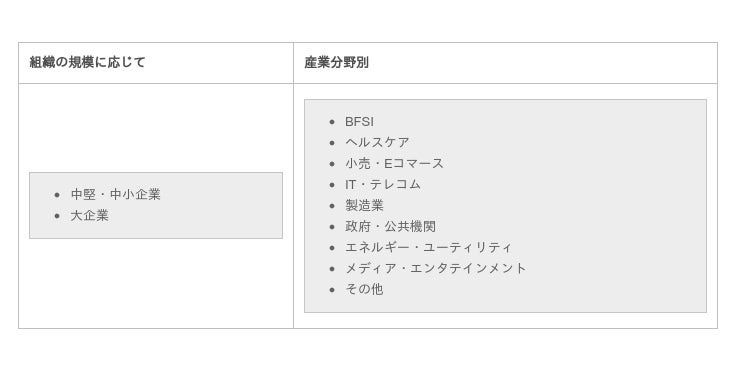Click the 組織の規模に応じて column header

[x=87, y=62]
